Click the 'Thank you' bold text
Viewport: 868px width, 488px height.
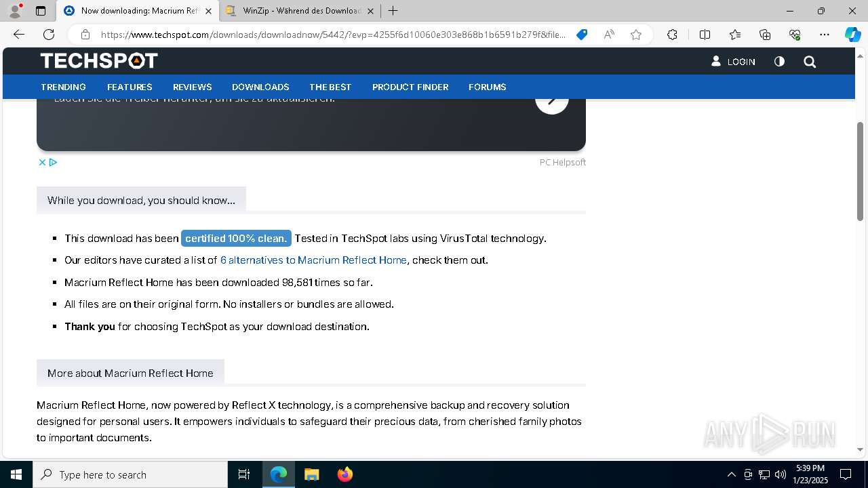90,326
